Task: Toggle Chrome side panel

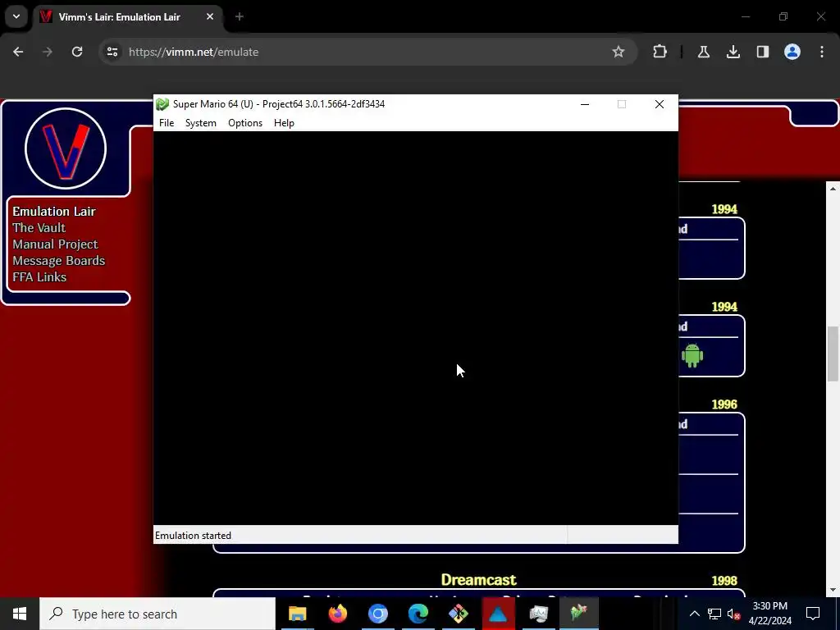Action: pos(762,52)
